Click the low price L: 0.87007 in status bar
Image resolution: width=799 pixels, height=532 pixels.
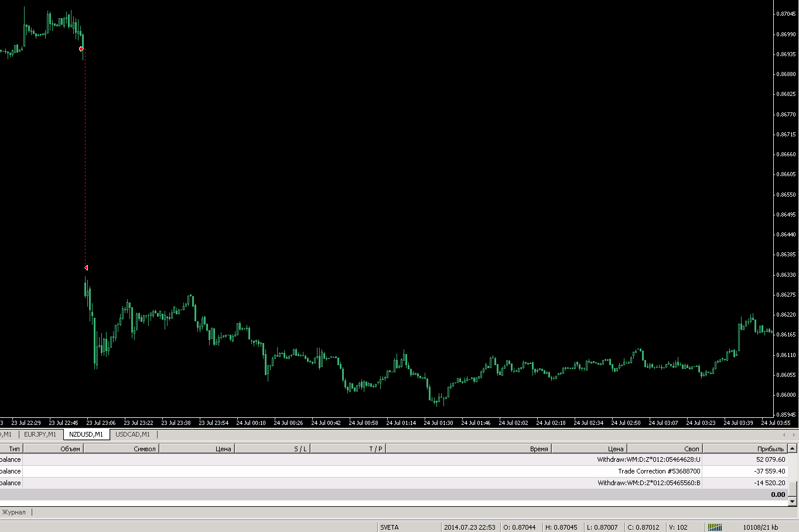point(602,527)
